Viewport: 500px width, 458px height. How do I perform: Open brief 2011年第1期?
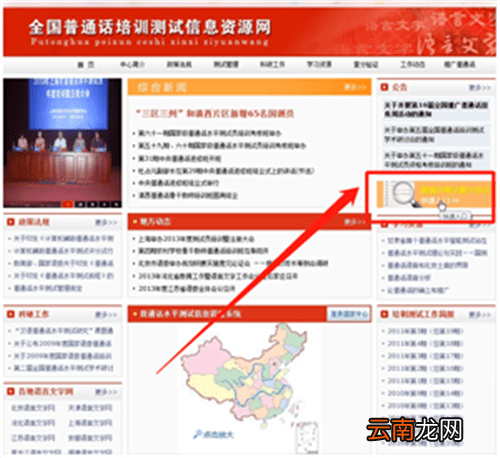[x=425, y=381]
